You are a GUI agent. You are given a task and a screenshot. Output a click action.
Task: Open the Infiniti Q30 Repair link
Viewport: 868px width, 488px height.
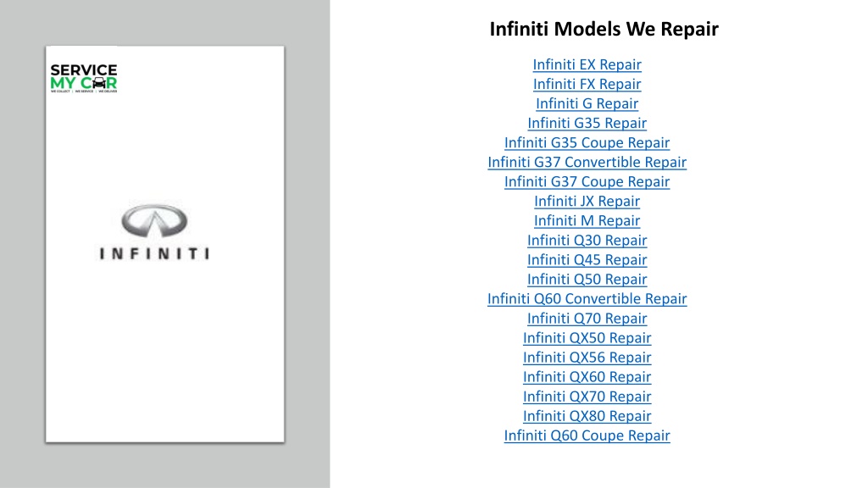point(587,240)
